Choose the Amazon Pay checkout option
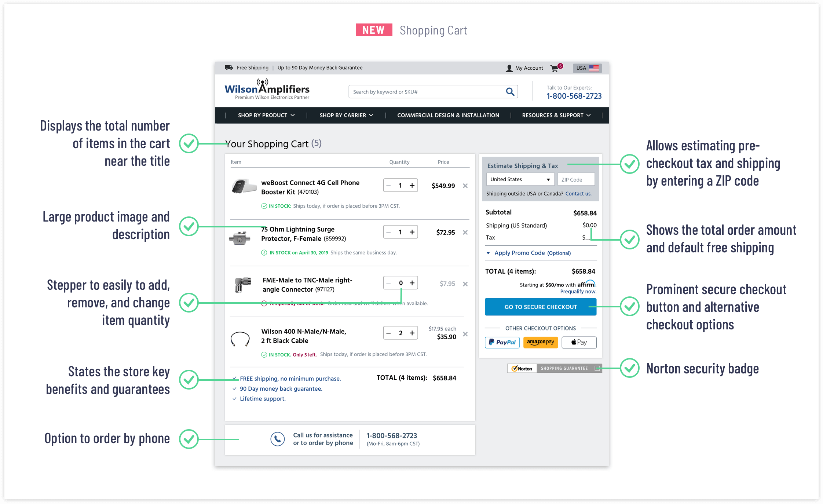Screen dimensions: 823x504 pos(540,342)
